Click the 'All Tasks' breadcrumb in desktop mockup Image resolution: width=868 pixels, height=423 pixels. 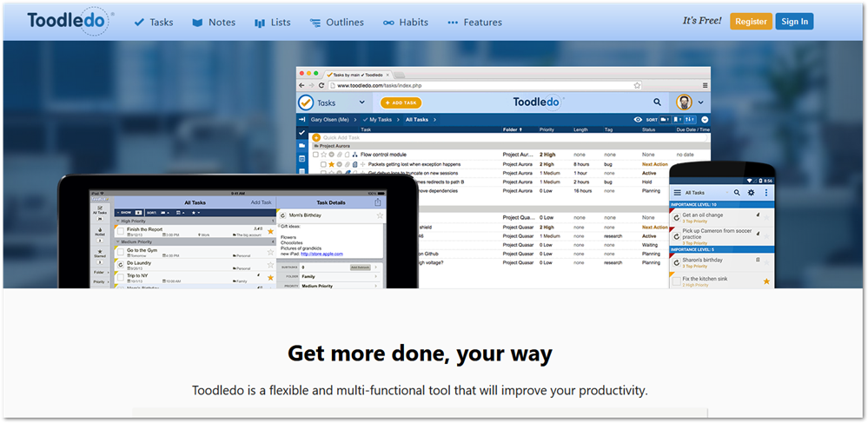[417, 119]
